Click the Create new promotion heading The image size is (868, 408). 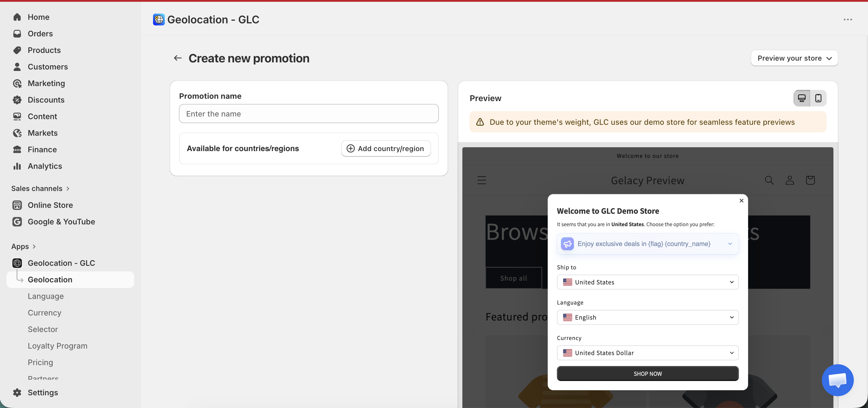(249, 58)
